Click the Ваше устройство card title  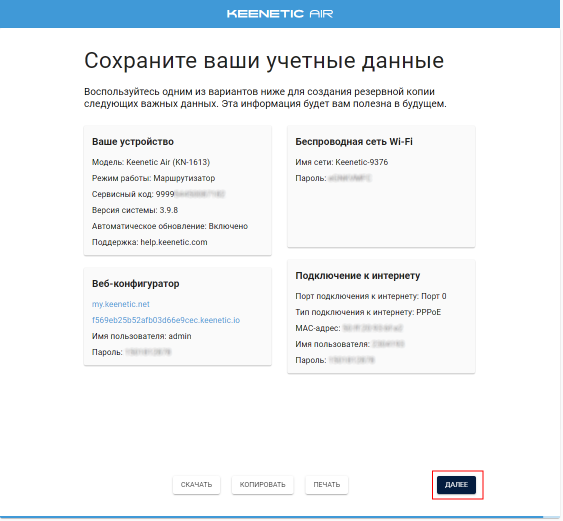133,141
